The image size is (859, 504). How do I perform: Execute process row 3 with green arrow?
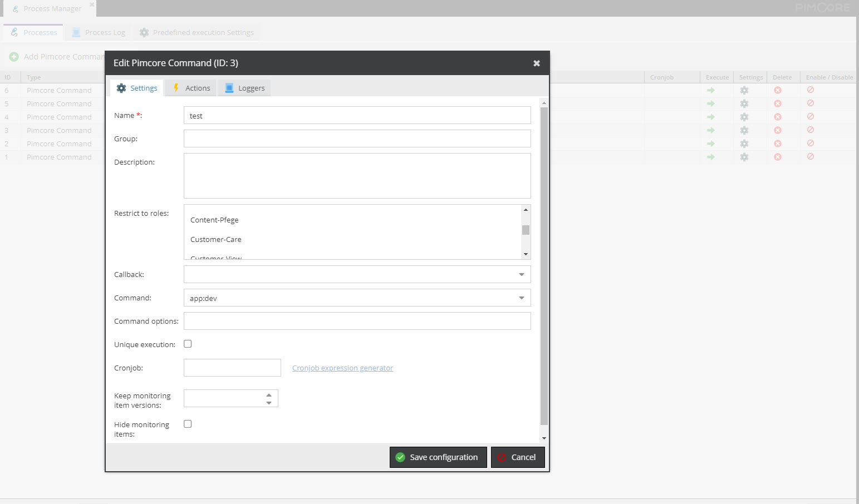[711, 130]
